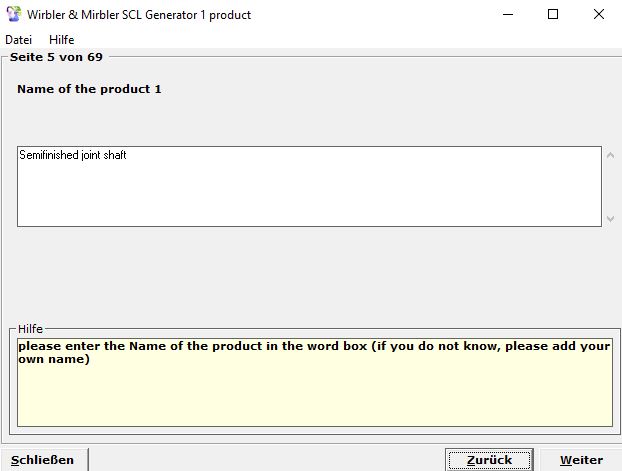Click the text box's scroll down arrow
Screen dimensions: 622x471
click(x=611, y=218)
